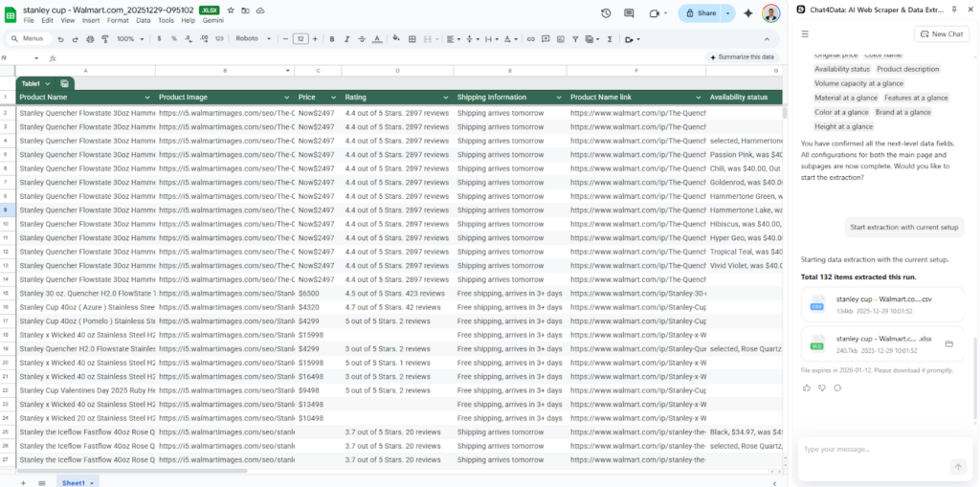This screenshot has width=980, height=487.
Task: Apply Bold formatting
Action: click(x=332, y=39)
